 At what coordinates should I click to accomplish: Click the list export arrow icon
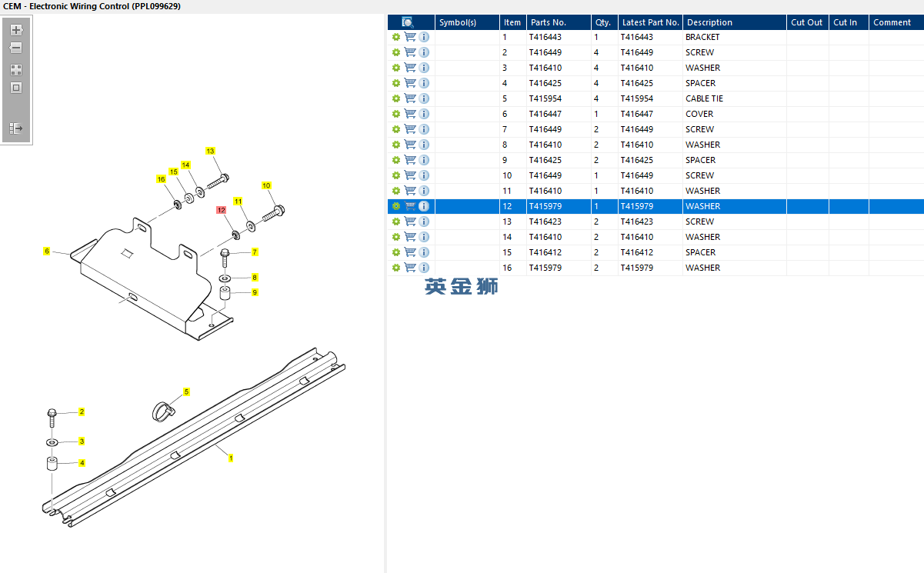[16, 128]
